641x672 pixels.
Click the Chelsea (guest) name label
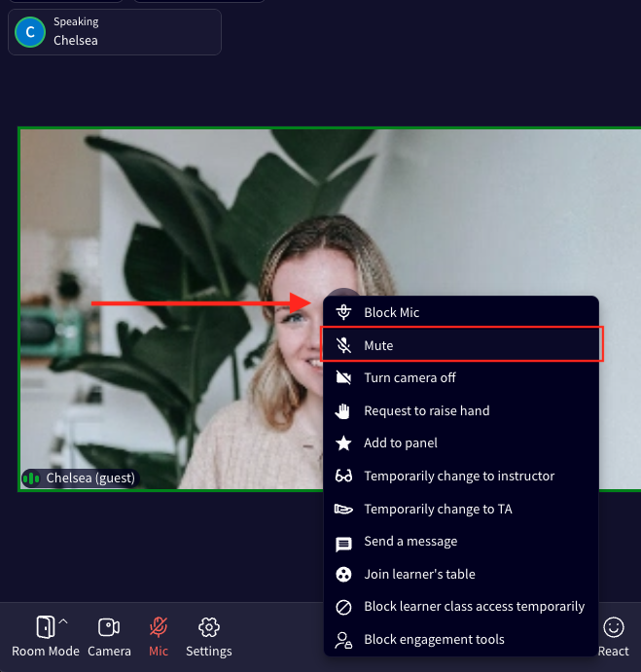point(90,477)
